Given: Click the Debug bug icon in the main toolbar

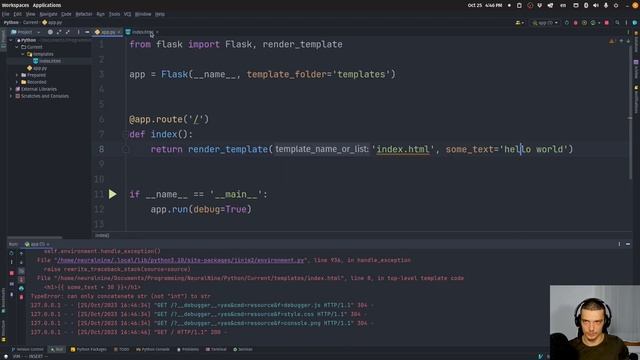Looking at the screenshot, I should (576, 23).
